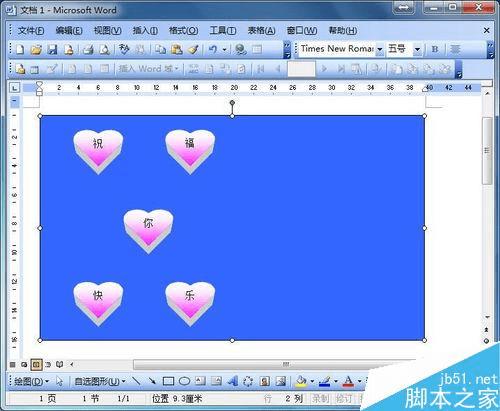Screen dimensions: 500x411
Task: Select the Arrow drawing tool
Action: 152,381
